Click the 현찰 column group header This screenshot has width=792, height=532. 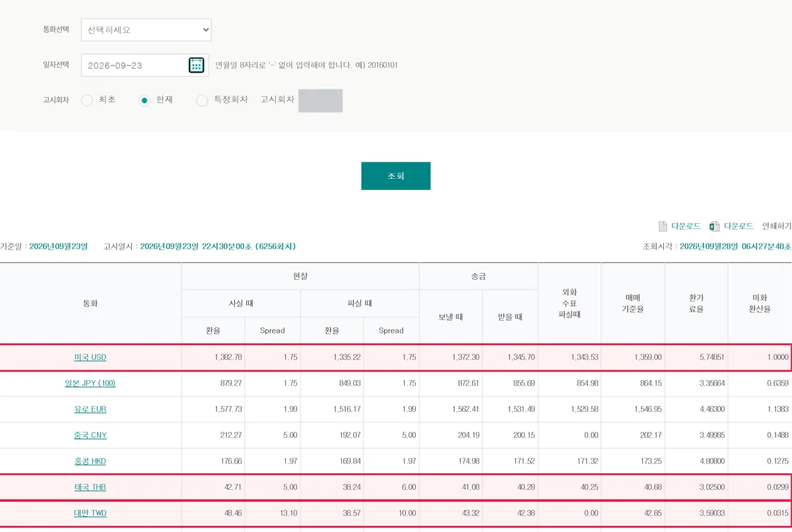300,277
